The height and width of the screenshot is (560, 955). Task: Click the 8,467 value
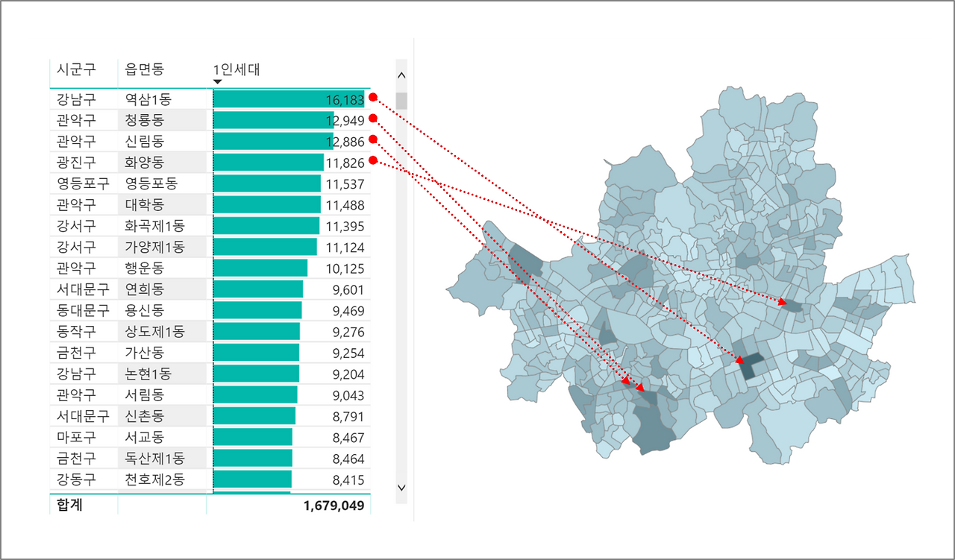point(349,437)
